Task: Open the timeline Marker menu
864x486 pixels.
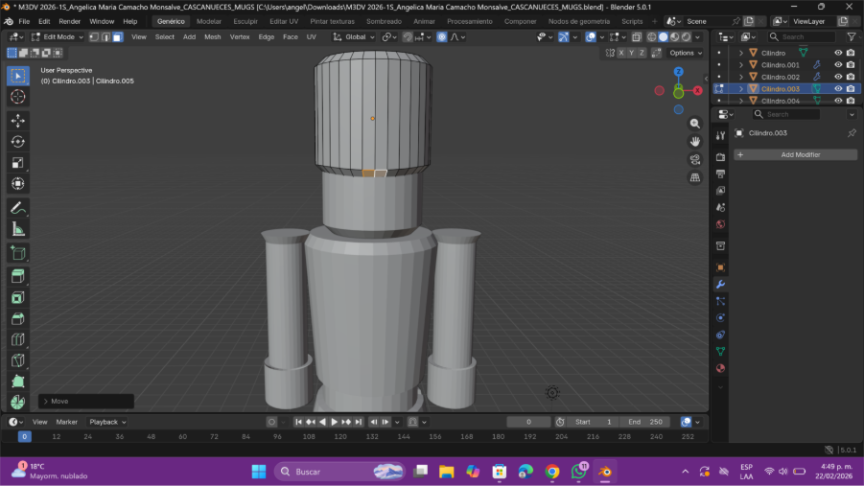Action: click(67, 422)
